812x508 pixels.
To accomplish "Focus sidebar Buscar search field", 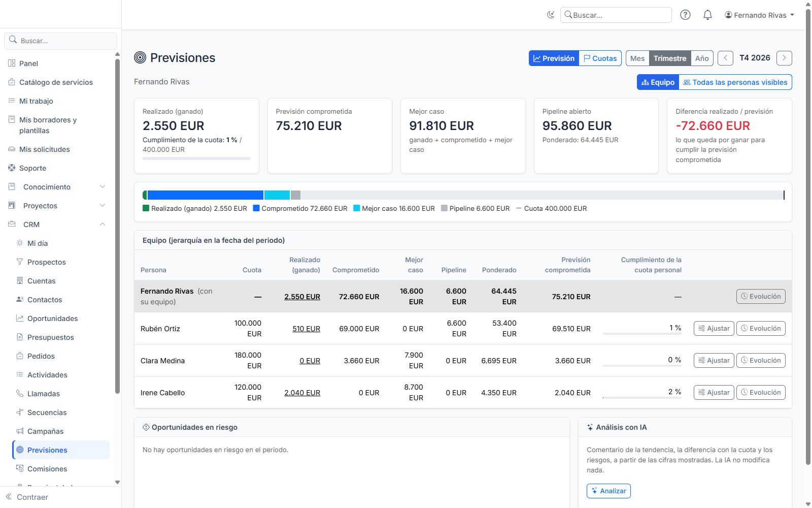I will 61,41.
